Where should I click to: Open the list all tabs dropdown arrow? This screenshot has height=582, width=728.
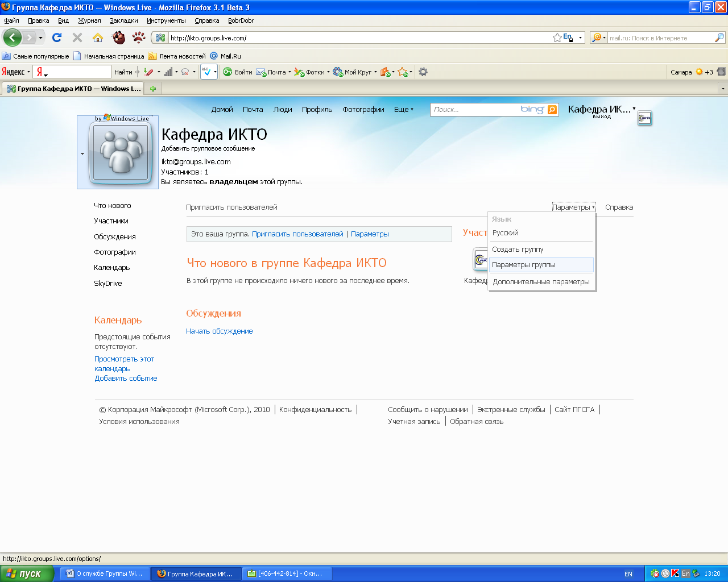(723, 89)
